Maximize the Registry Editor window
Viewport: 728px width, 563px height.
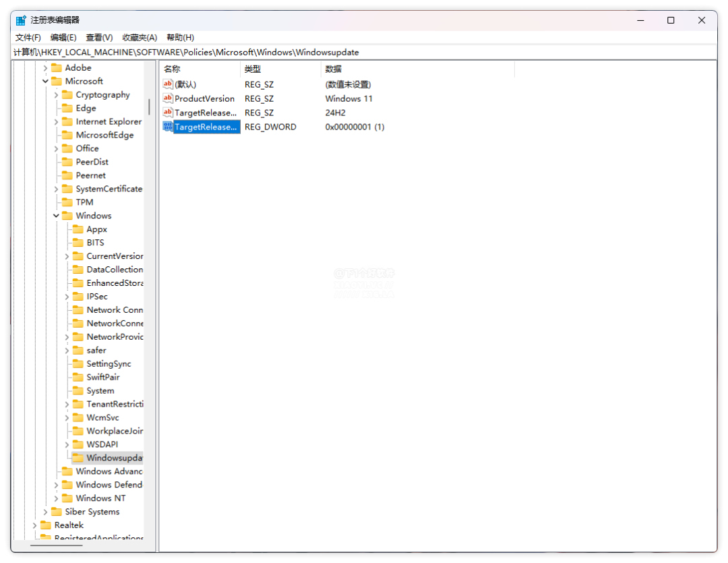click(x=671, y=20)
